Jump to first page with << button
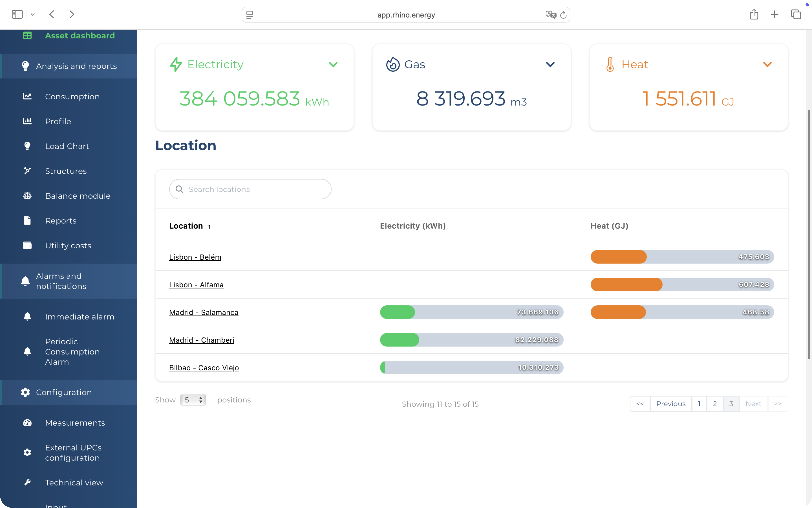The image size is (812, 508). 640,404
